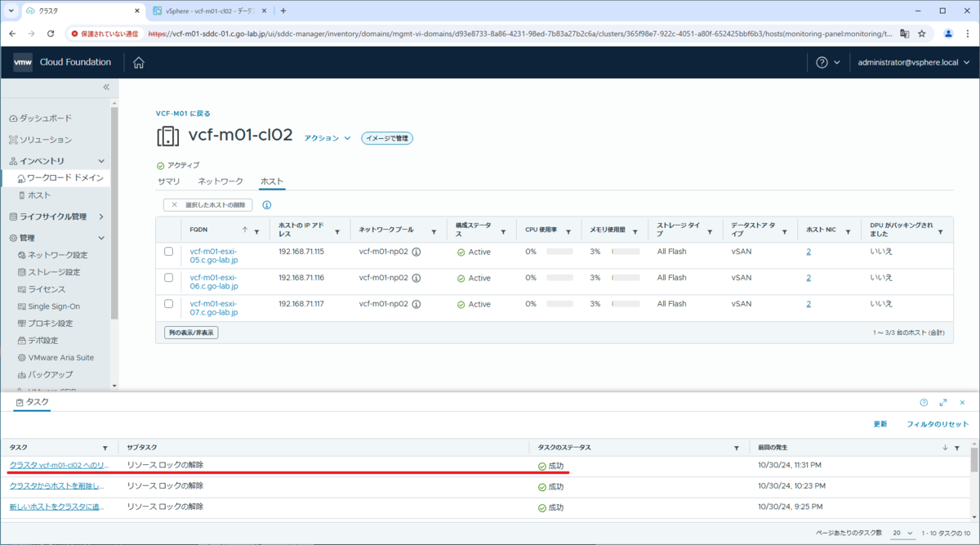980x545 pixels.
Task: Filter the ホストの IP アドレス column
Action: (x=337, y=231)
